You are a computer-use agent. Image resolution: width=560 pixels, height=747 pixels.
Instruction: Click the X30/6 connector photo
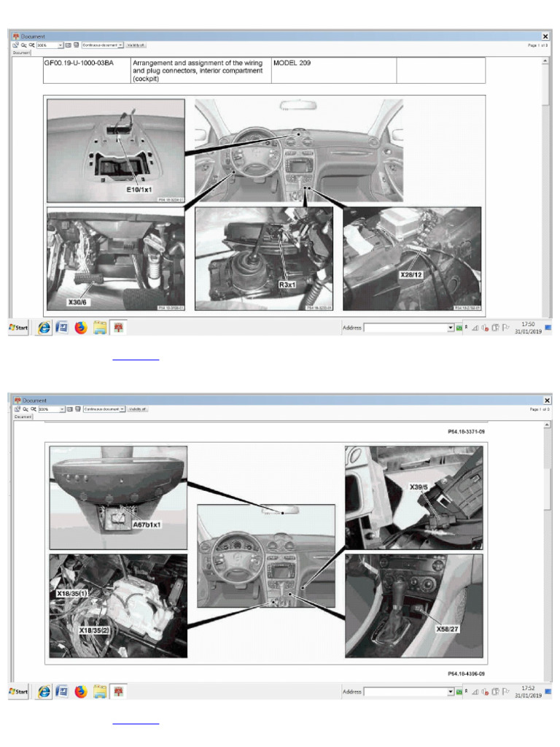[x=116, y=259]
